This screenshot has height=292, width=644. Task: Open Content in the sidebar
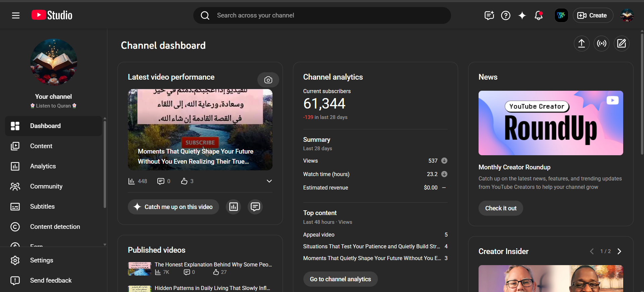pos(53,146)
